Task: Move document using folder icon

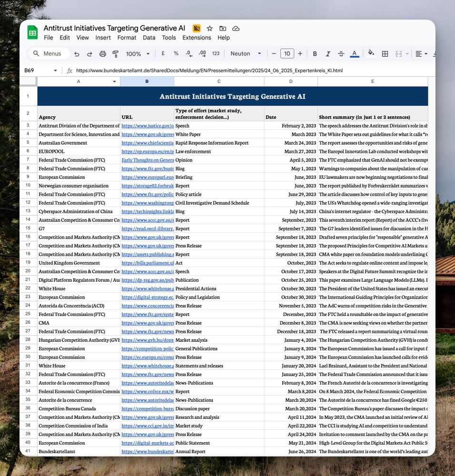Action: pos(223,29)
